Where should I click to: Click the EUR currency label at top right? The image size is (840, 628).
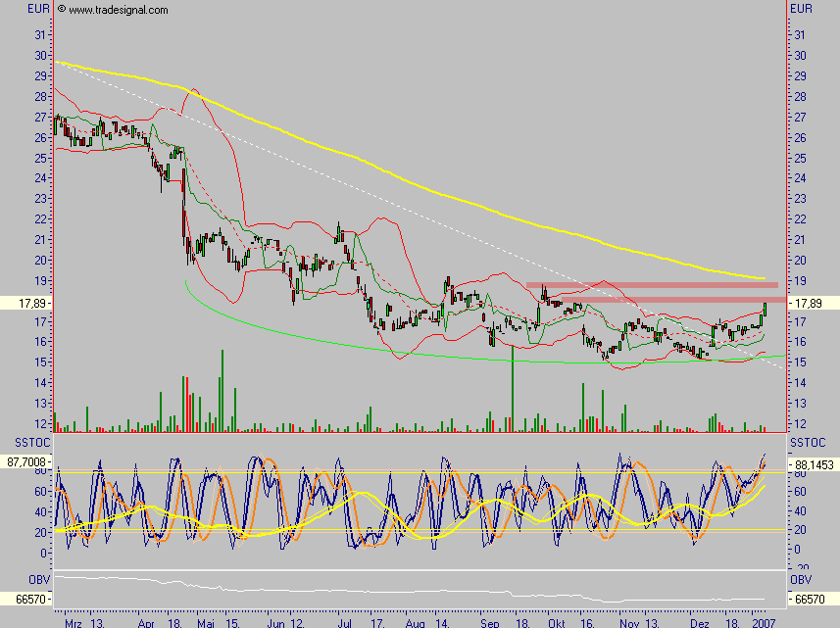[801, 9]
